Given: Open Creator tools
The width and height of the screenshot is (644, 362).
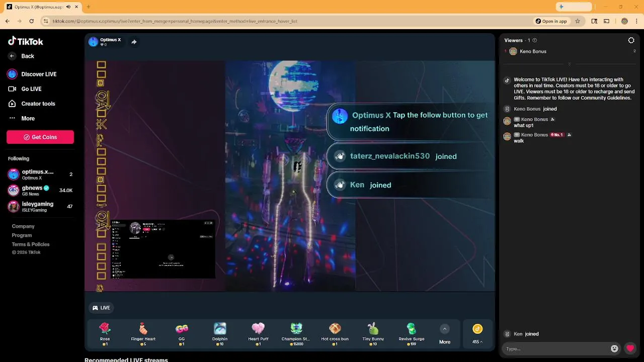Looking at the screenshot, I should (x=32, y=104).
